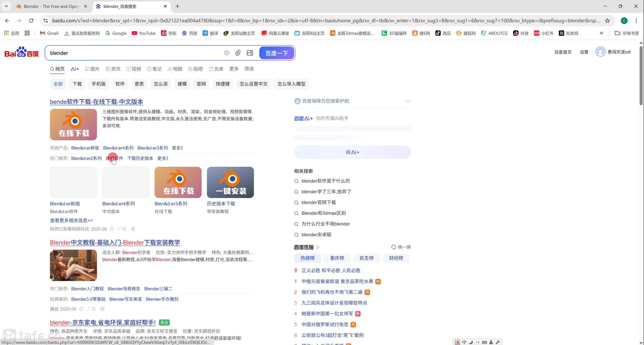Expand 百度保障 search protection panel
The height and width of the screenshot is (345, 644).
(408, 101)
